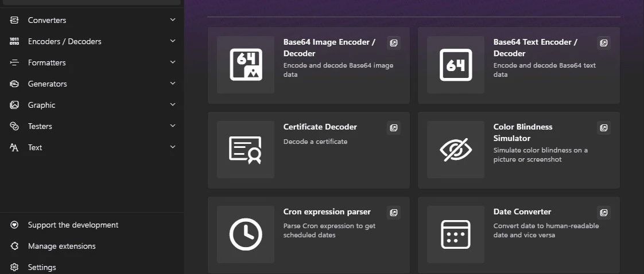Select the Text label in sidebar
644x274 pixels.
(x=35, y=148)
